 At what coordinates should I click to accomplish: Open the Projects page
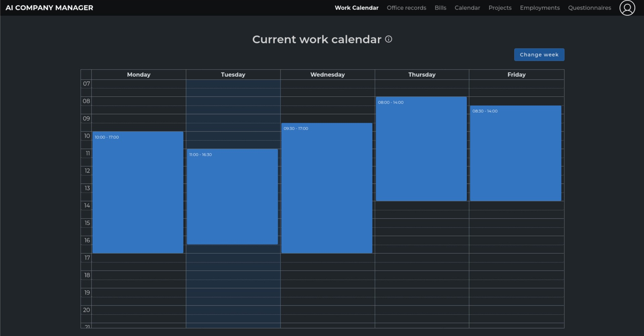pyautogui.click(x=500, y=8)
